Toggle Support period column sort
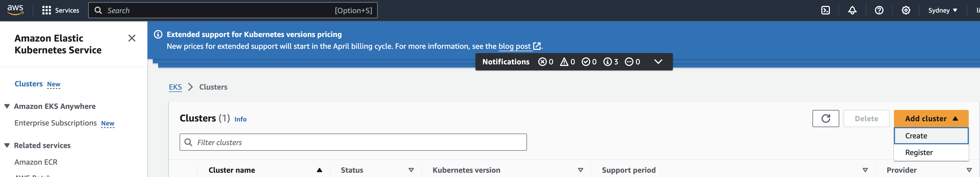Viewport: 980px width, 177px height. point(865,170)
